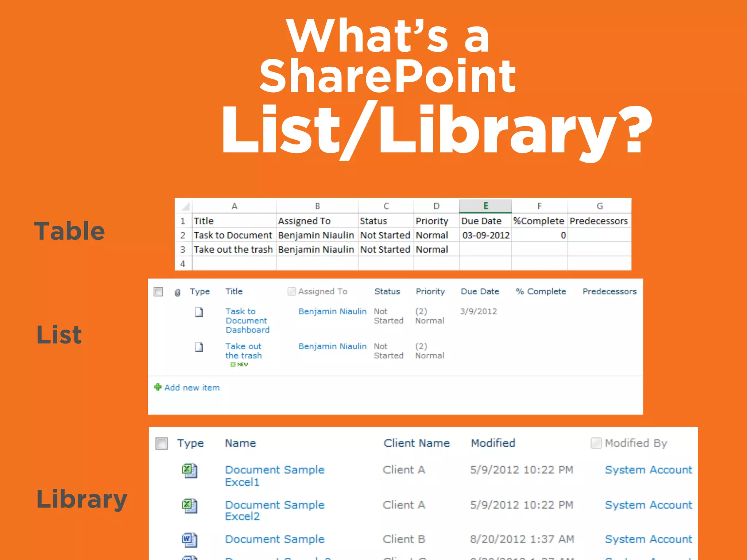Open Benjamin Niaulin link in first task row
This screenshot has width=747, height=560.
332,311
